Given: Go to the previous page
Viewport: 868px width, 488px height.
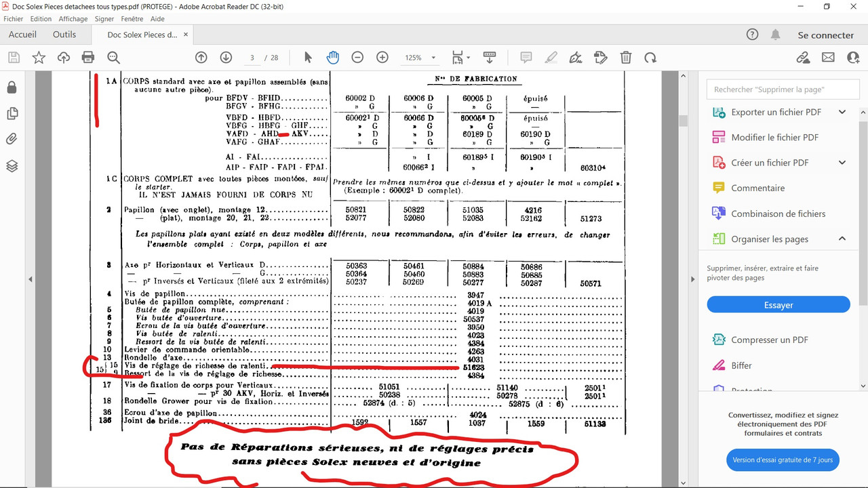Looking at the screenshot, I should pos(201,58).
